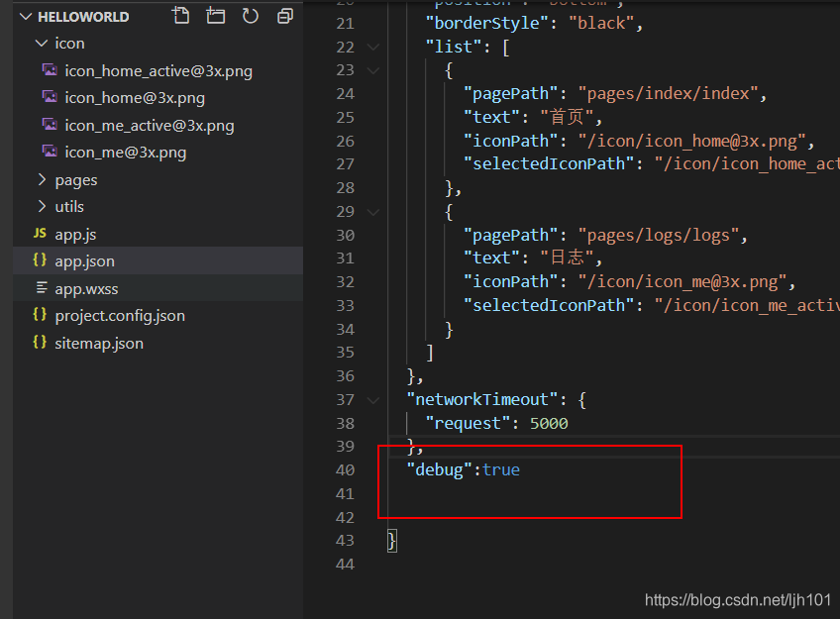Fold the networkTimeout block at line 37
The height and width of the screenshot is (619, 840).
click(373, 400)
